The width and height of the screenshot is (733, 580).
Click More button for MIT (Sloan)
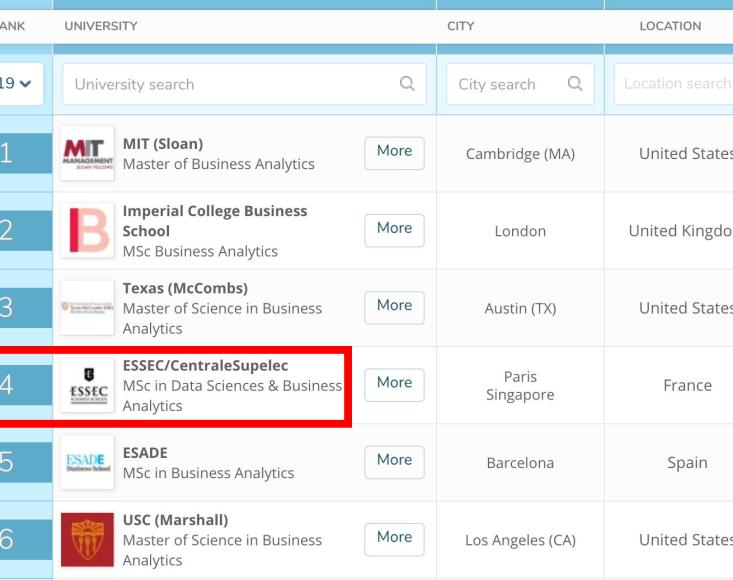395,153
